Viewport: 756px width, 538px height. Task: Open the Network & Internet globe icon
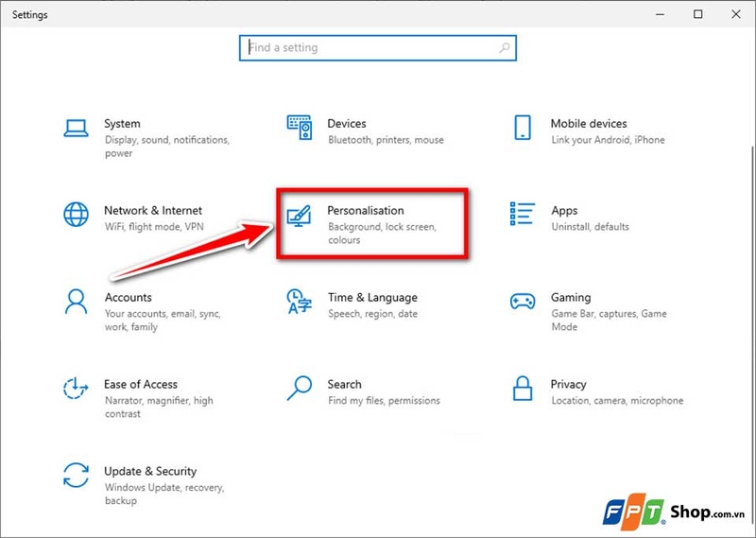tap(76, 215)
